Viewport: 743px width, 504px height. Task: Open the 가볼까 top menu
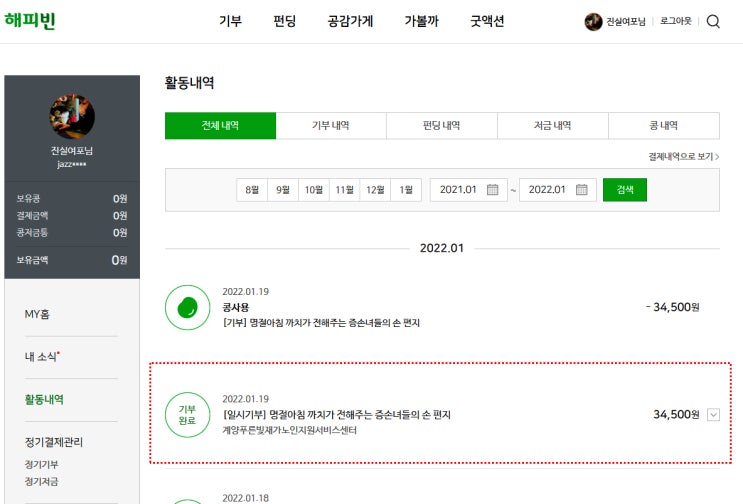tap(422, 21)
